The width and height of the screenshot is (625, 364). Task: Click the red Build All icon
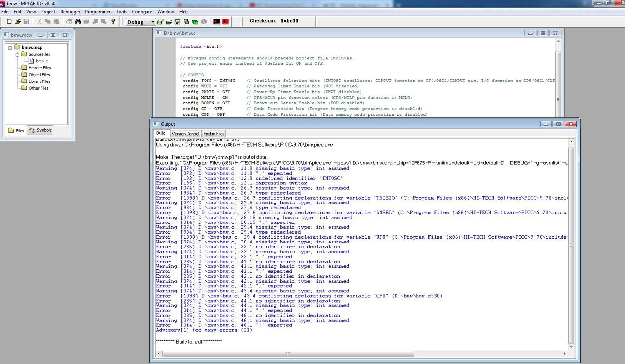226,22
